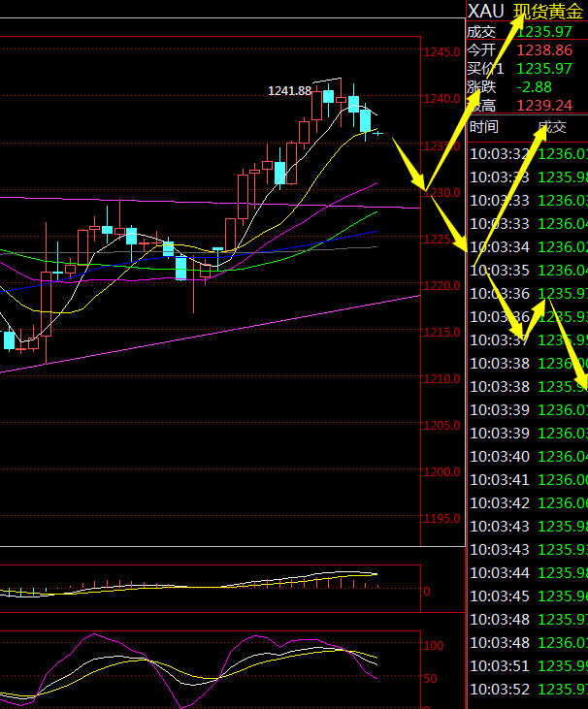Click the latest cyan candlestick near 1236
Image resolution: width=588 pixels, height=709 pixels.
pyautogui.click(x=377, y=133)
